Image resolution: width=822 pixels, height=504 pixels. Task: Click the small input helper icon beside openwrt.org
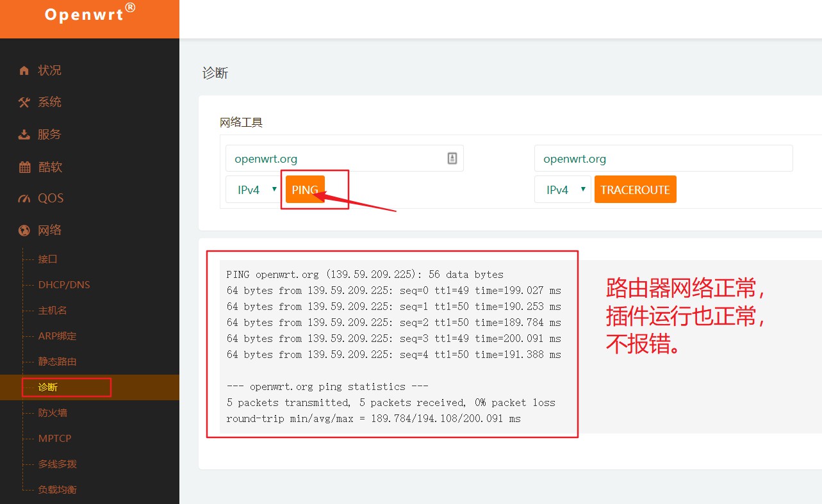click(x=452, y=158)
